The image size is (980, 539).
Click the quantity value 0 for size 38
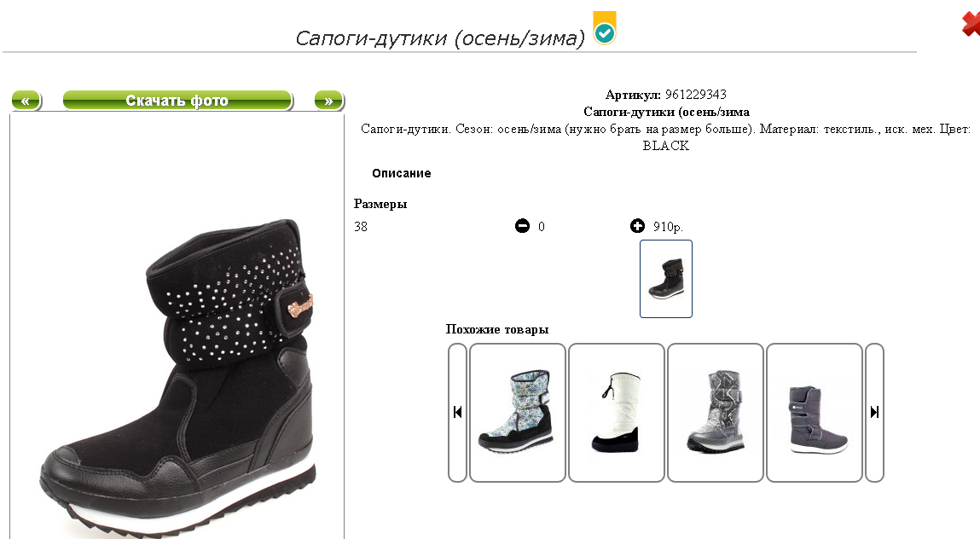542,226
